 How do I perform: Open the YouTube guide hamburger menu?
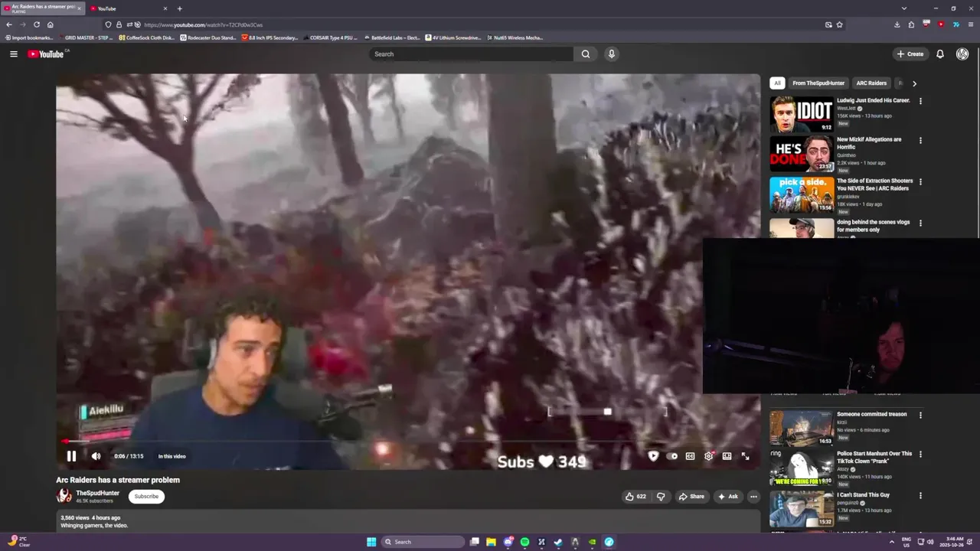13,54
